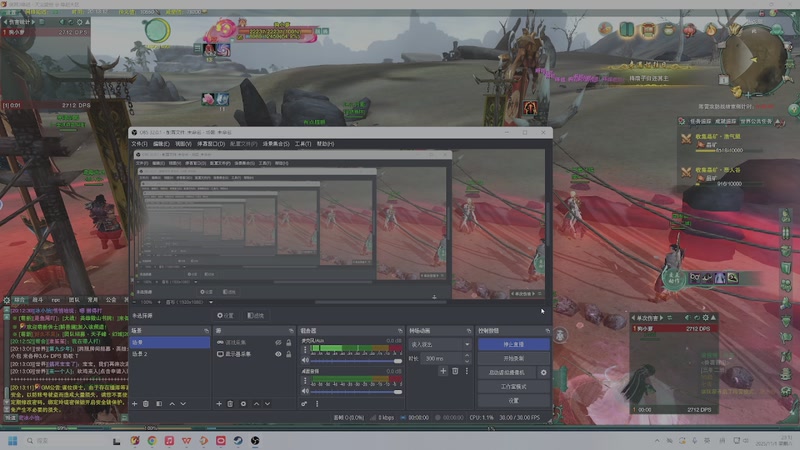Remove transition using trash icon in Transitions panel
The height and width of the screenshot is (450, 800).
pyautogui.click(x=455, y=371)
